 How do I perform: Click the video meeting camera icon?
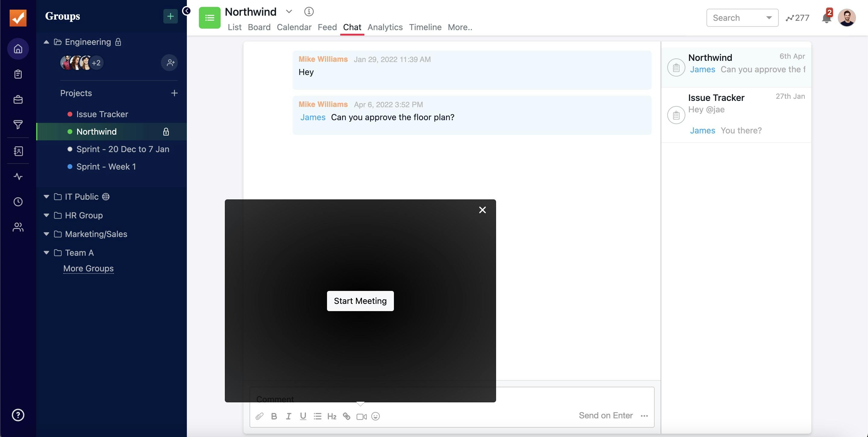(361, 417)
